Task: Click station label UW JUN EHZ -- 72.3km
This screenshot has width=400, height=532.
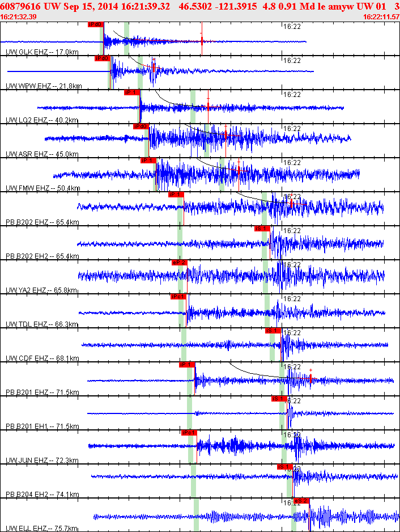Action: [x=42, y=460]
